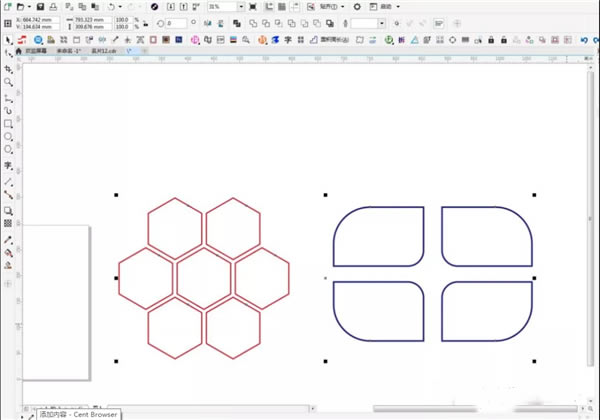The image size is (600, 420).
Task: Click the Align and distribute icon
Action: pos(439,23)
